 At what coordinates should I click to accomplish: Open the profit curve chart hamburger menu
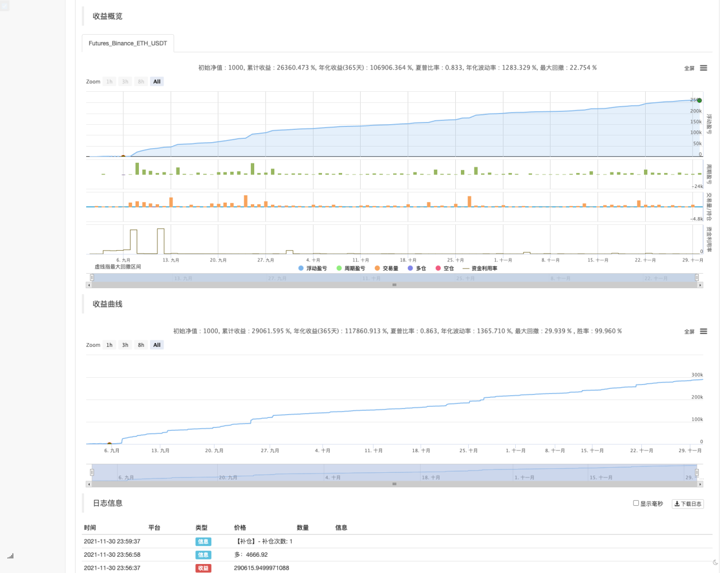pos(703,331)
